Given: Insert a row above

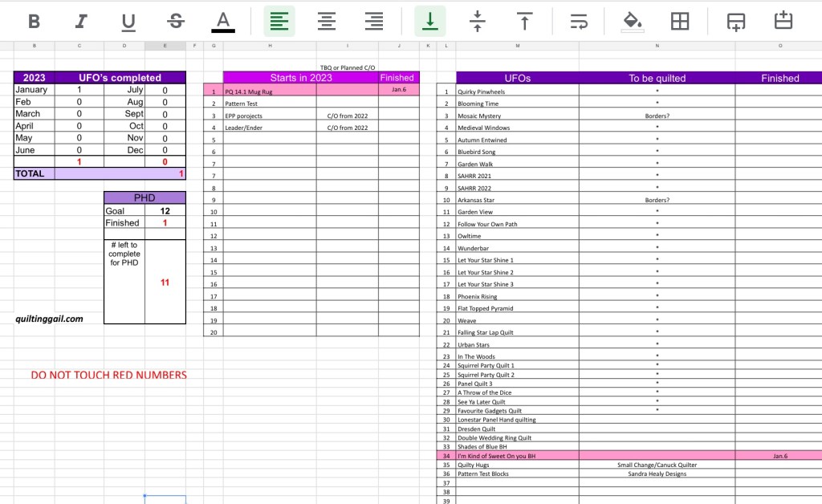Looking at the screenshot, I should [x=783, y=22].
